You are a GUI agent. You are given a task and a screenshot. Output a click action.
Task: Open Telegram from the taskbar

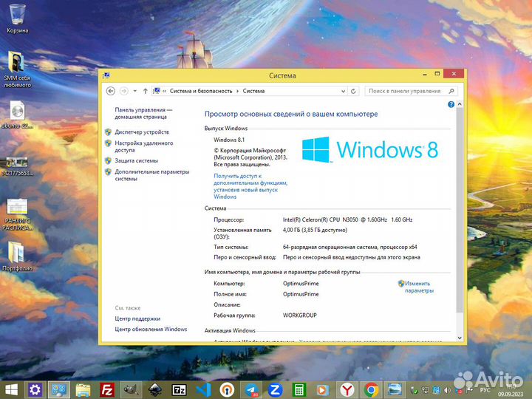click(251, 389)
